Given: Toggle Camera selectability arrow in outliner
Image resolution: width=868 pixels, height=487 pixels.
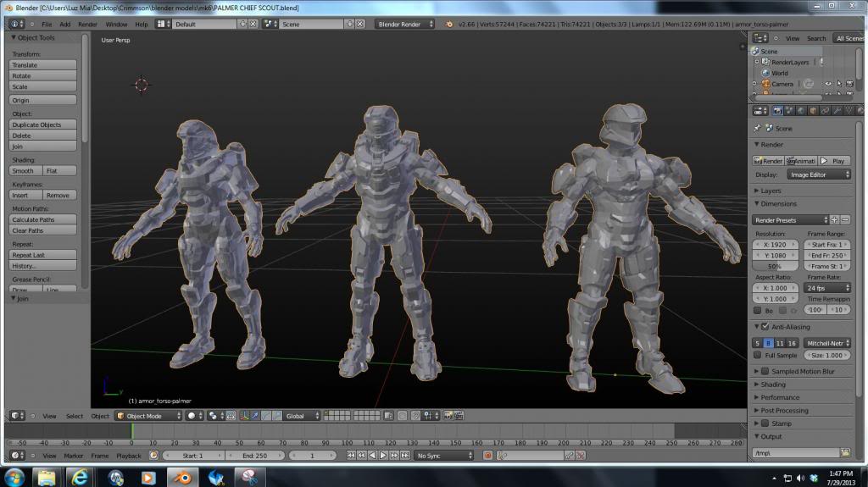Looking at the screenshot, I should click(839, 84).
